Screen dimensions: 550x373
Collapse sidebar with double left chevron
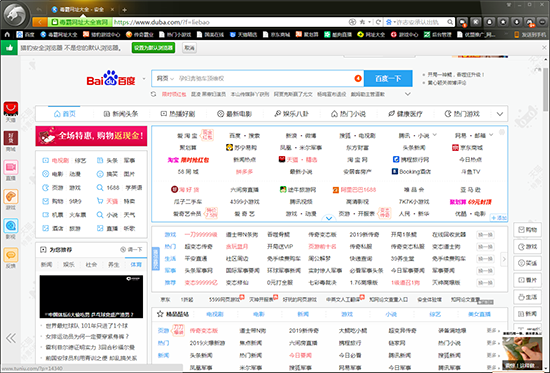11,338
